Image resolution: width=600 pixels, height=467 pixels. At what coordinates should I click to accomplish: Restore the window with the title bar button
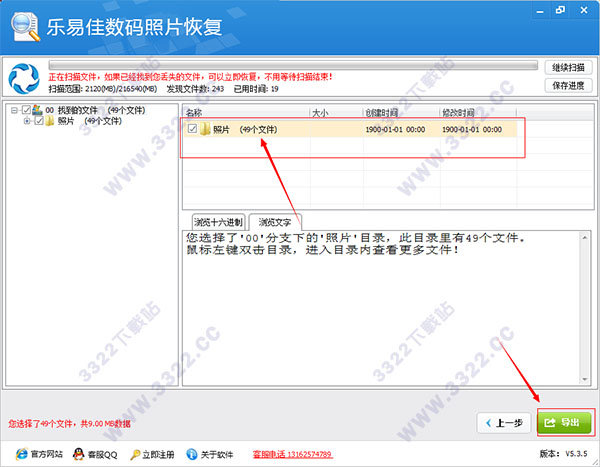[x=560, y=10]
